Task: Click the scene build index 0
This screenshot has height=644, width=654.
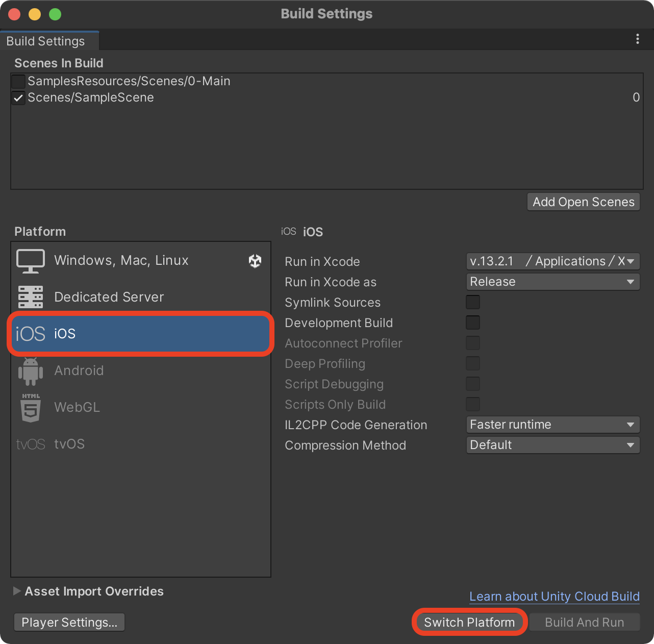Action: point(636,97)
